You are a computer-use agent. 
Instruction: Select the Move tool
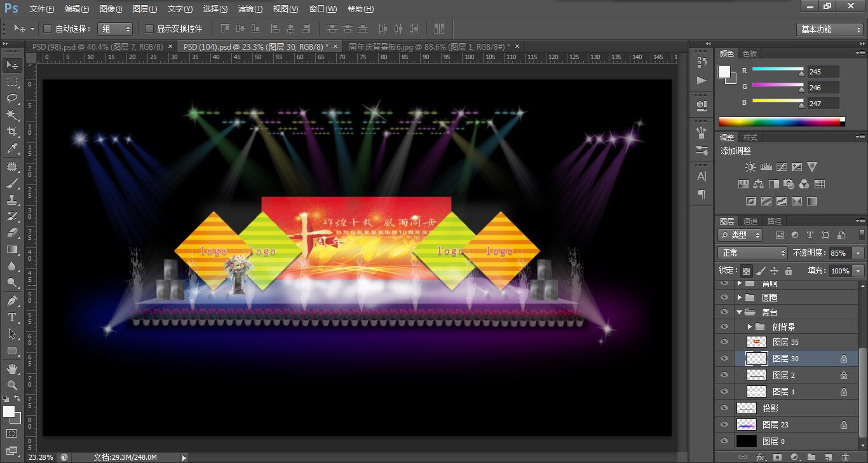pos(11,65)
